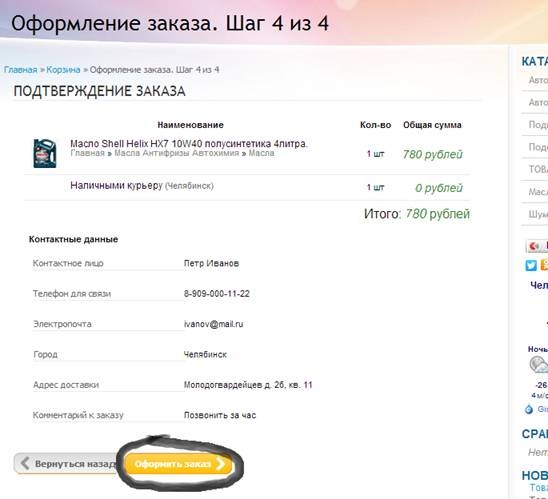Screen dimensions: 548x499
Task: Click the Телефон для связи label
Action: [x=72, y=294]
